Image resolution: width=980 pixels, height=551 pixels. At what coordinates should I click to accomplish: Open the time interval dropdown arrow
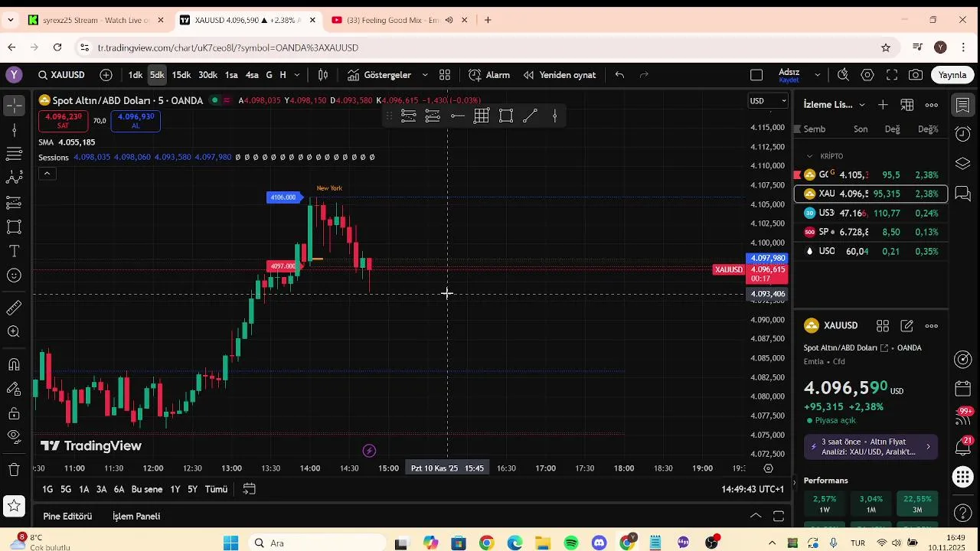[x=297, y=75]
